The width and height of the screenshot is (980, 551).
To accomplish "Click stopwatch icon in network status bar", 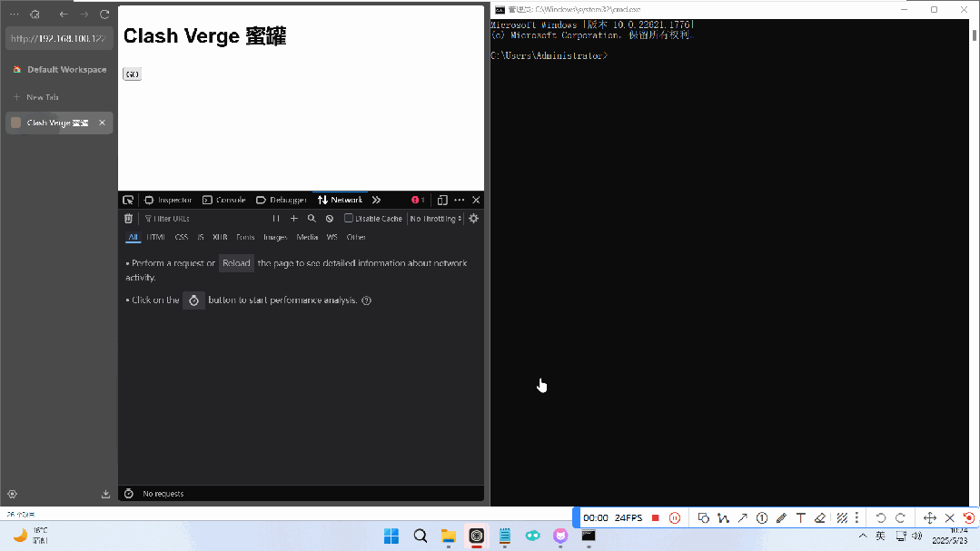I will coord(129,494).
